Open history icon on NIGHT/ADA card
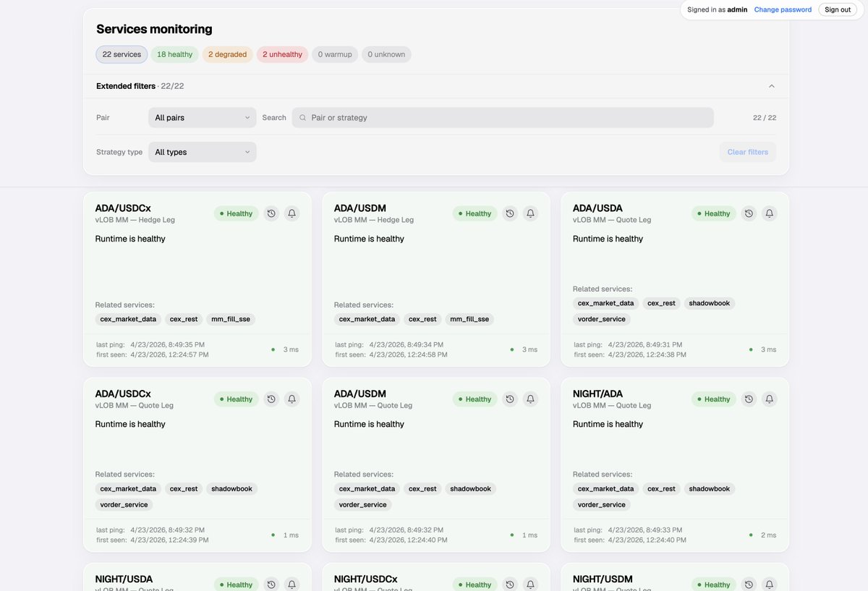The width and height of the screenshot is (868, 591). [x=749, y=399]
